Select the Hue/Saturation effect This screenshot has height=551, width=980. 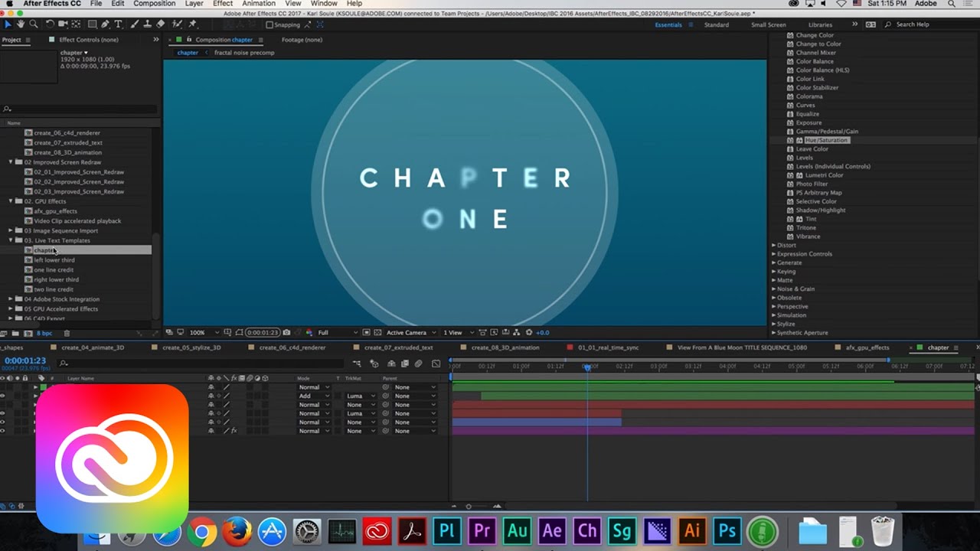[x=826, y=140]
